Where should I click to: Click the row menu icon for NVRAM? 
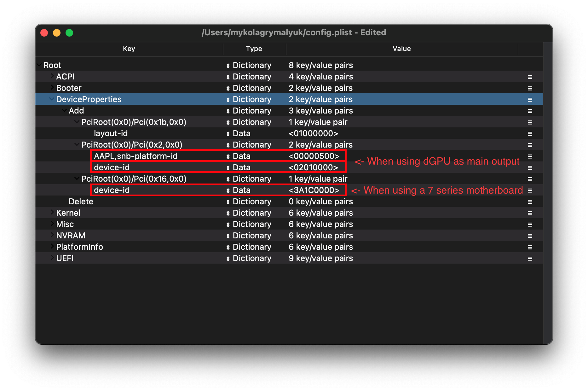[530, 236]
